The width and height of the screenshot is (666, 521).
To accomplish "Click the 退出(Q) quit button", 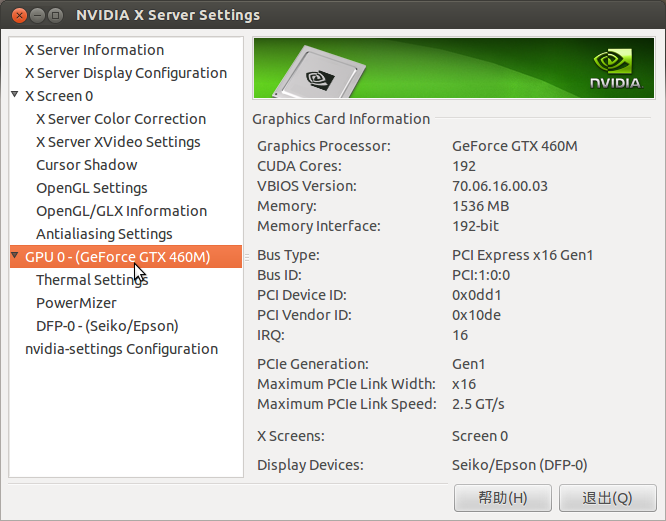I will 607,498.
